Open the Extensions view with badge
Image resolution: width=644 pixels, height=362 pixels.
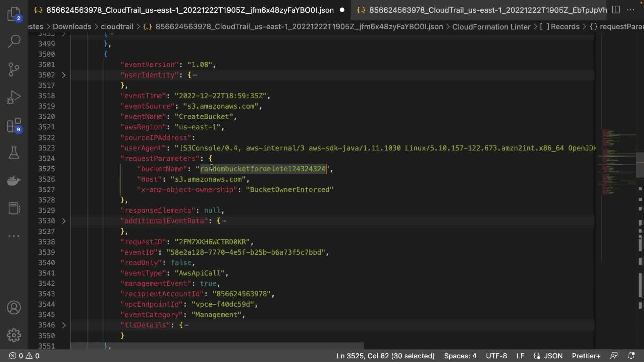[x=14, y=125]
